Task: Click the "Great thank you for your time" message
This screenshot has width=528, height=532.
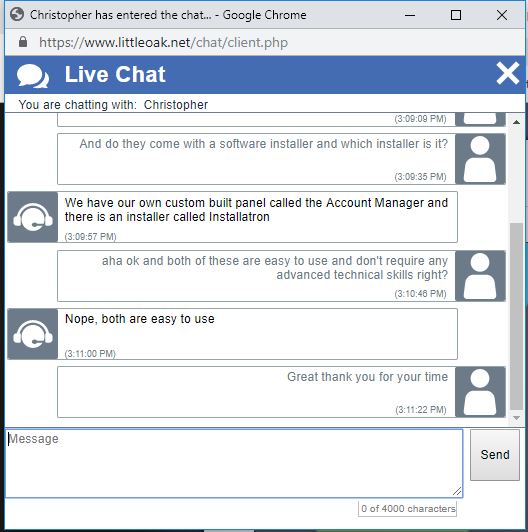Action: [x=367, y=377]
